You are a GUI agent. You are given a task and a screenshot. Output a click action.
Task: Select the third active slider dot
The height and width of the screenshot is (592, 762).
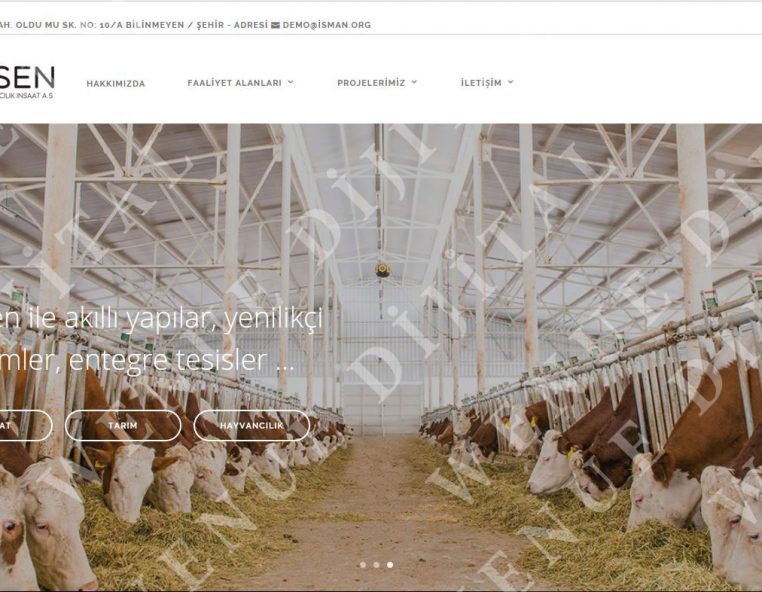pos(390,565)
